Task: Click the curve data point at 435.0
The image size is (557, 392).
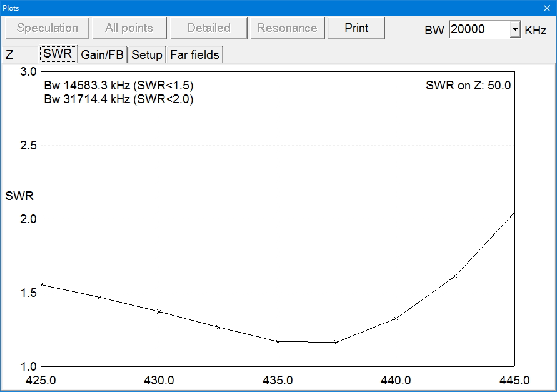Action: point(278,341)
